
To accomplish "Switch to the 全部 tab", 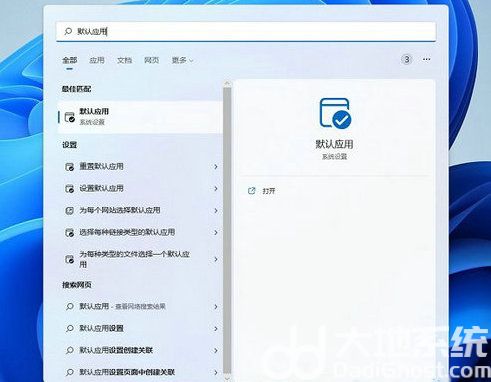I will pos(70,60).
